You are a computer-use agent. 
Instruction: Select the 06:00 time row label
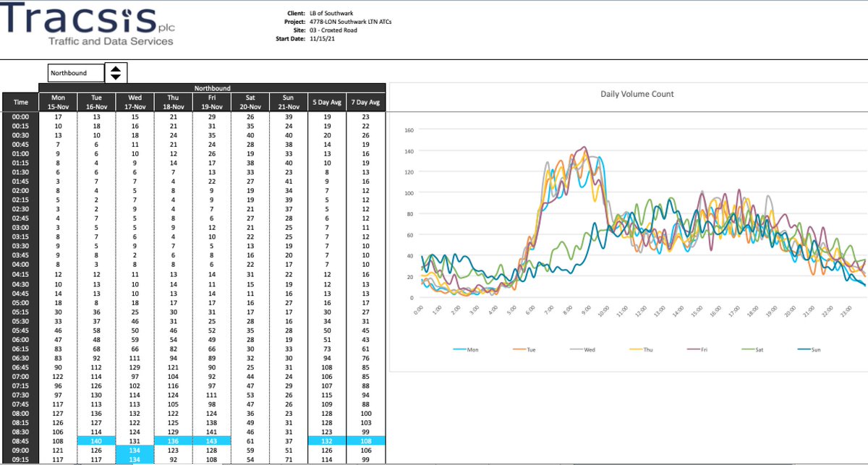[20, 339]
